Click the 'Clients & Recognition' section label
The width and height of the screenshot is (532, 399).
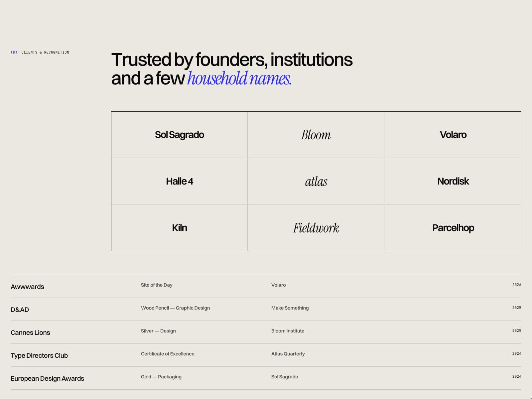(45, 52)
